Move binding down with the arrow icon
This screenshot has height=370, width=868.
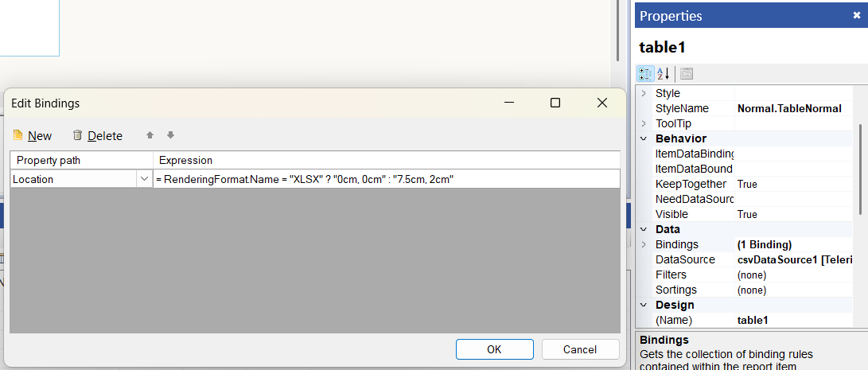pos(170,135)
